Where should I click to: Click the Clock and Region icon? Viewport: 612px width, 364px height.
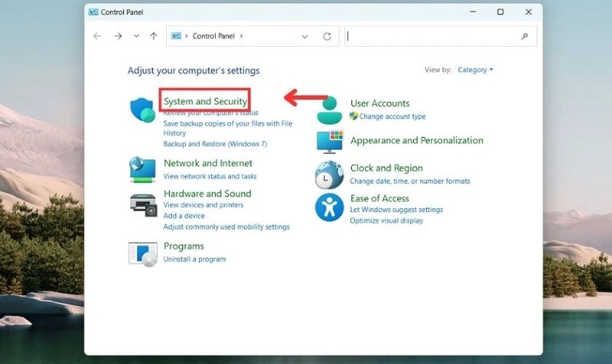click(x=330, y=175)
